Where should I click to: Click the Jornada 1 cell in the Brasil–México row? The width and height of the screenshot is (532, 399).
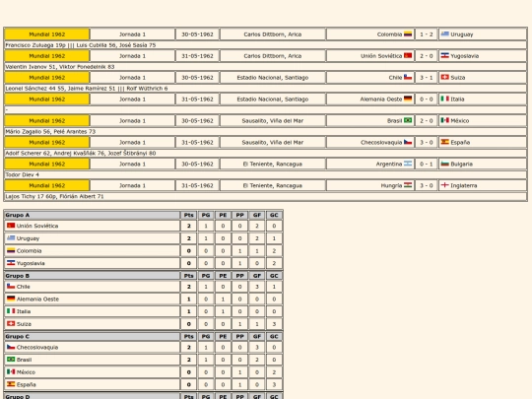[x=132, y=121]
